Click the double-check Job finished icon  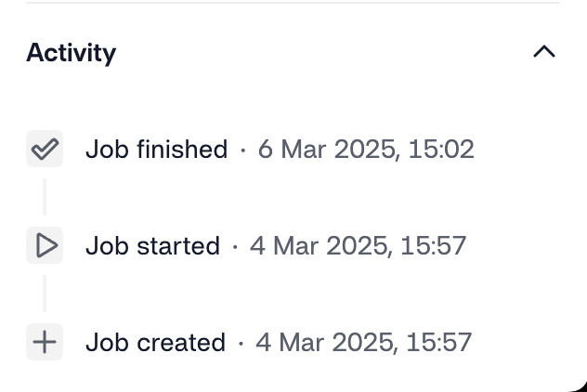pos(45,149)
